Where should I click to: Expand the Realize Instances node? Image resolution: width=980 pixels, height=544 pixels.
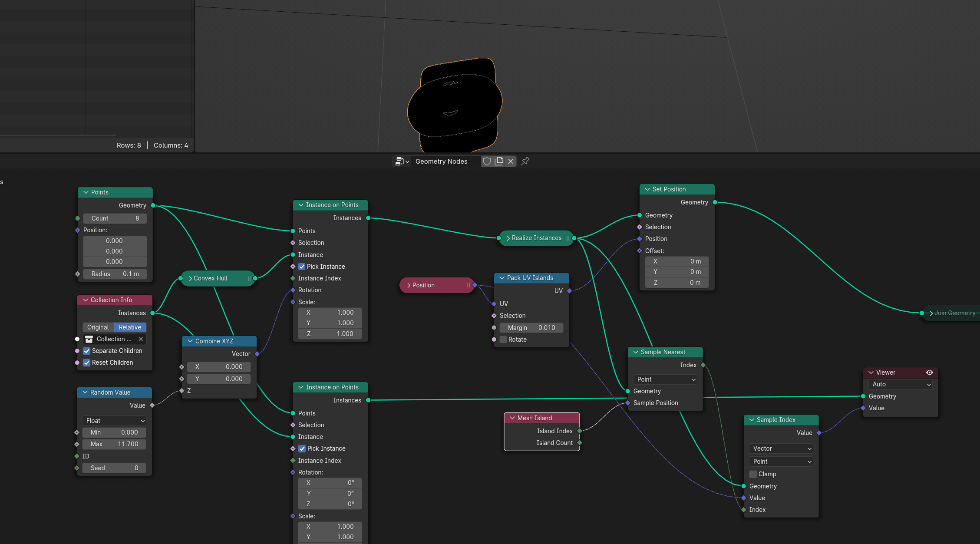[x=508, y=238]
